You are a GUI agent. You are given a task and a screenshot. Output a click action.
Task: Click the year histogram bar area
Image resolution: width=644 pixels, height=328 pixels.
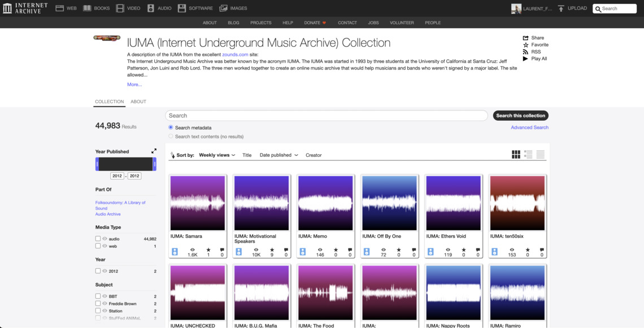125,164
